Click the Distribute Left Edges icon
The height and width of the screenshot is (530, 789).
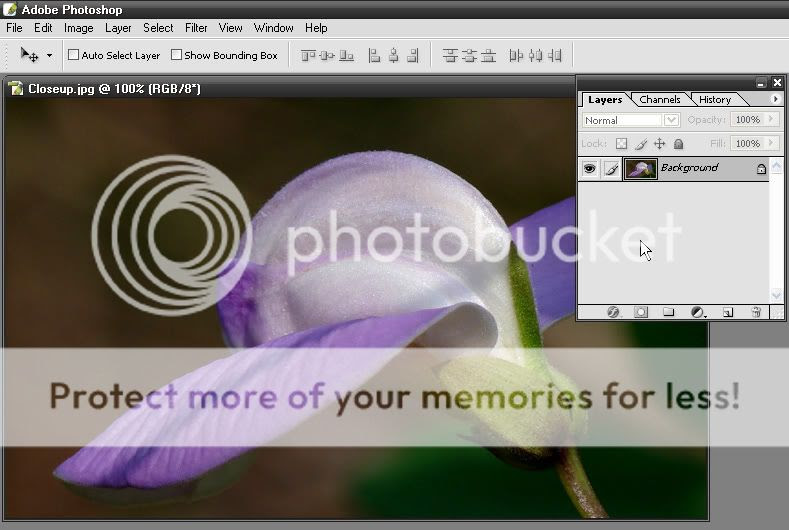pyautogui.click(x=516, y=55)
